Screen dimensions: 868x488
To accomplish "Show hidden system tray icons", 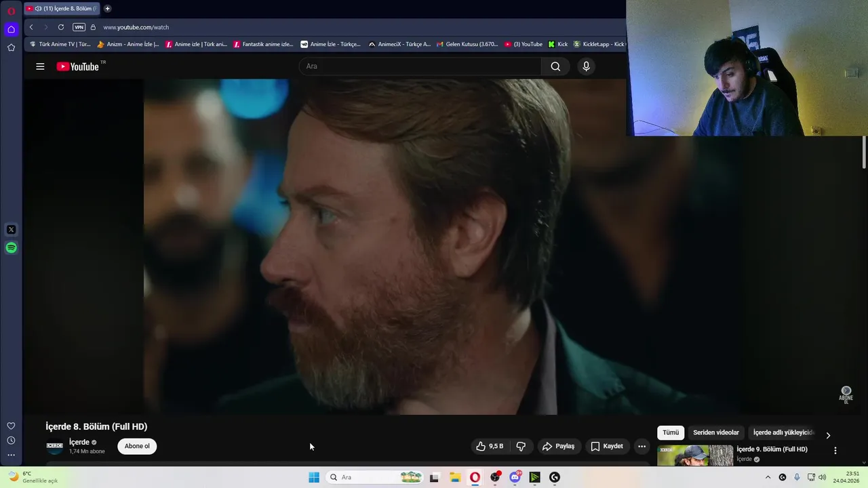I will click(768, 477).
